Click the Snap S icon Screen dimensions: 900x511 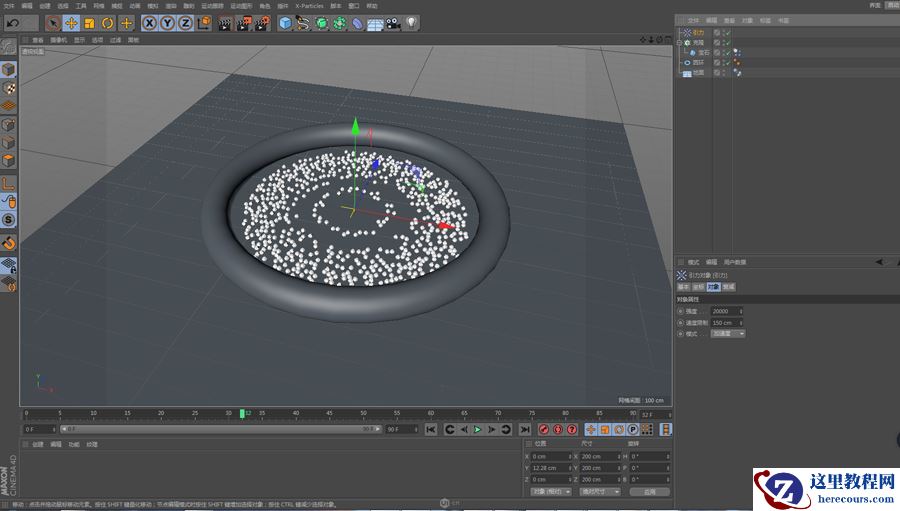[8, 220]
